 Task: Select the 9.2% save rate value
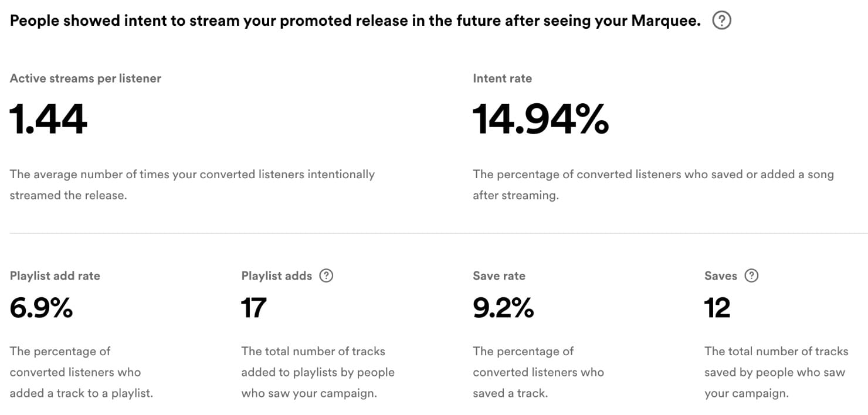[503, 308]
